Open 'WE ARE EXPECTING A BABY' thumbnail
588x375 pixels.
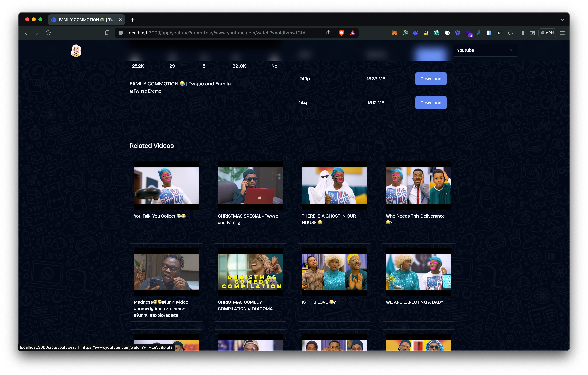click(418, 272)
